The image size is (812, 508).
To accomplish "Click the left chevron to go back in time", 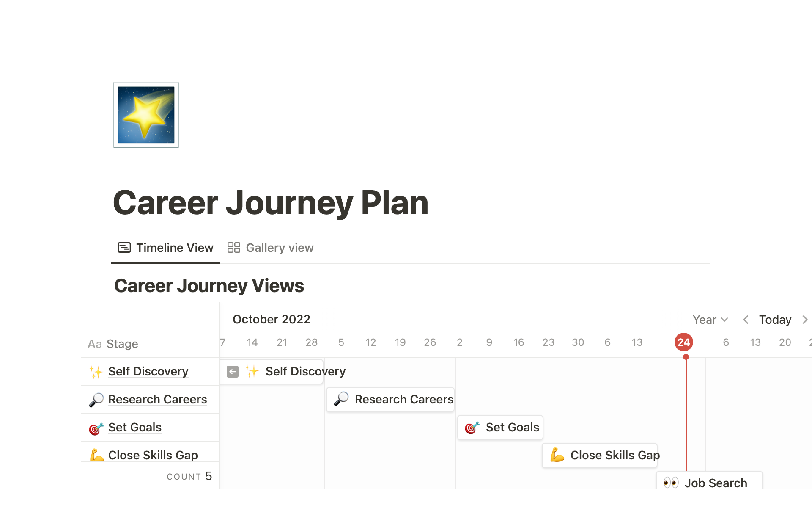I will tap(746, 320).
